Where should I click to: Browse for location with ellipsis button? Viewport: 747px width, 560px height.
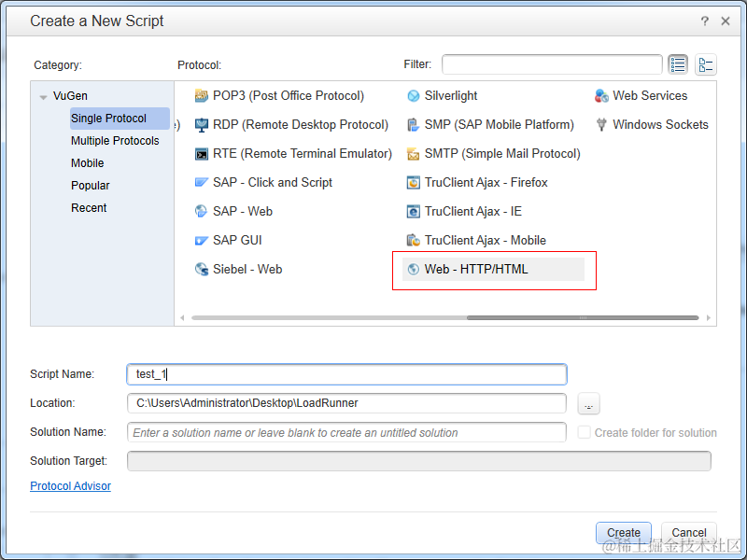point(588,404)
